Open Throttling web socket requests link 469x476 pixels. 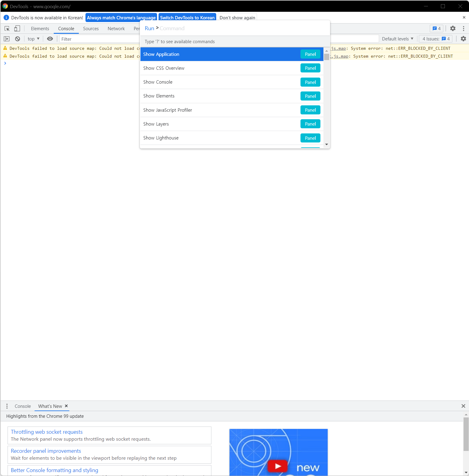pyautogui.click(x=47, y=432)
